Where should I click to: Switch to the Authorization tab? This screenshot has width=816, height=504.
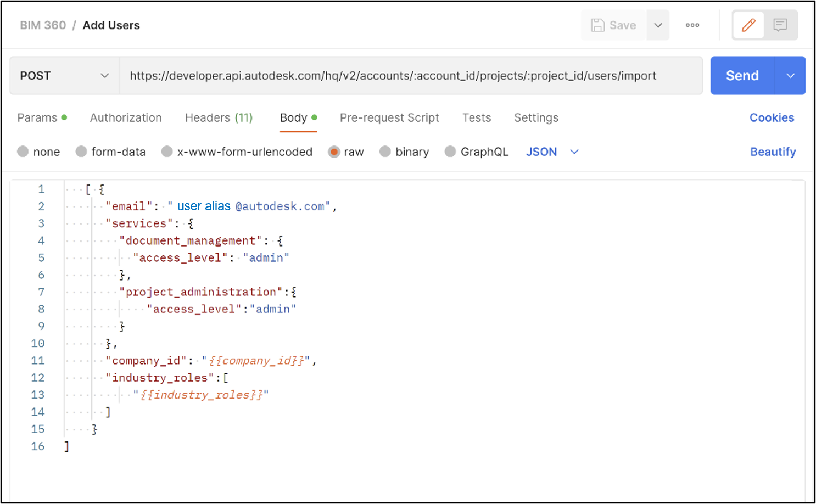pos(126,117)
